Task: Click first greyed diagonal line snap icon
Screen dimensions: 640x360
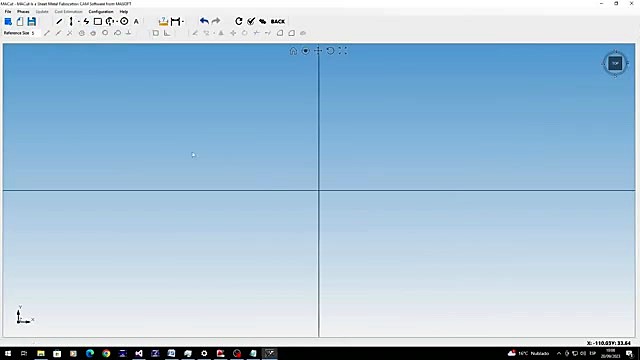Action: click(x=47, y=33)
